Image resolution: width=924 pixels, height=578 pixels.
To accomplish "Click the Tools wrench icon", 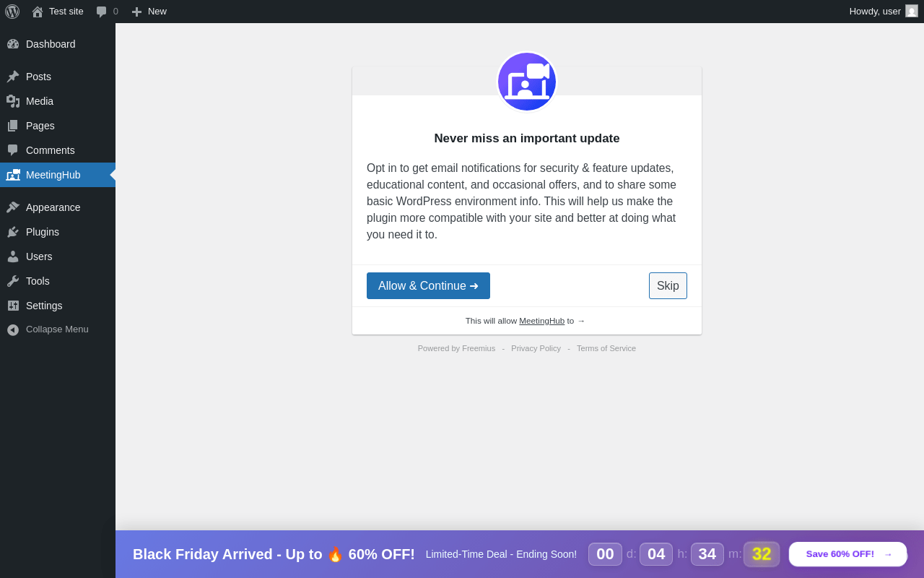I will [x=13, y=281].
